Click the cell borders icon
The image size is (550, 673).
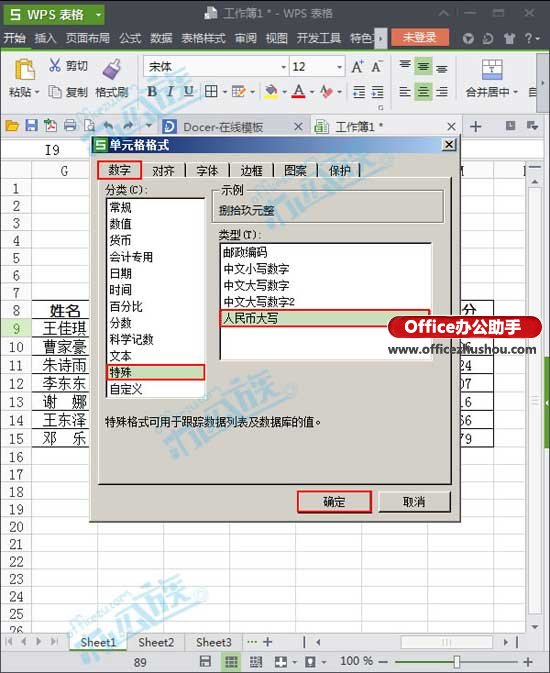pyautogui.click(x=211, y=91)
